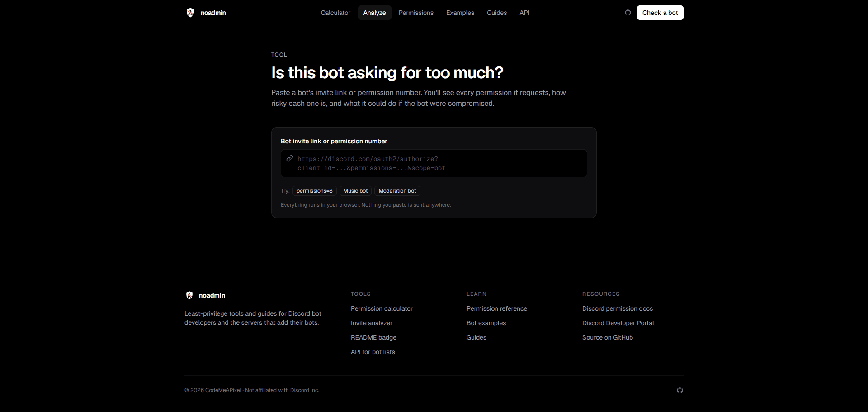This screenshot has height=412, width=868.
Task: Click the noadmin shield logo in footer
Action: [189, 295]
